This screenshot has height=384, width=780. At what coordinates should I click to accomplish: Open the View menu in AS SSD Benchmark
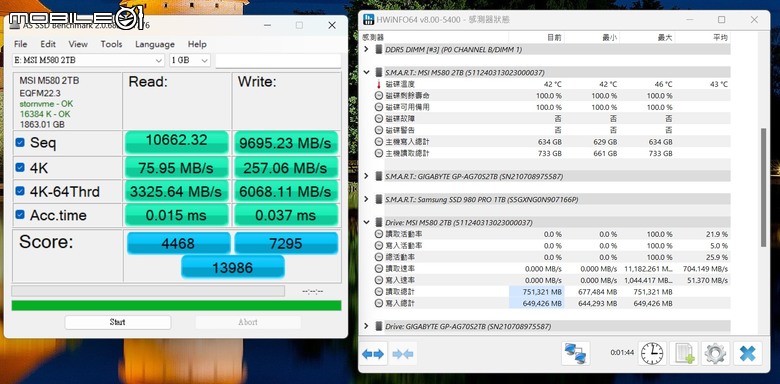click(x=78, y=44)
